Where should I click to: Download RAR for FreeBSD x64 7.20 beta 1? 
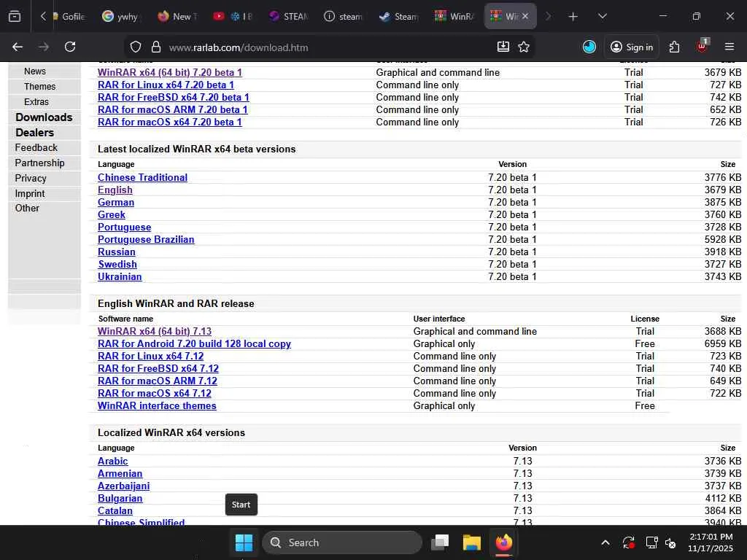[x=174, y=97]
